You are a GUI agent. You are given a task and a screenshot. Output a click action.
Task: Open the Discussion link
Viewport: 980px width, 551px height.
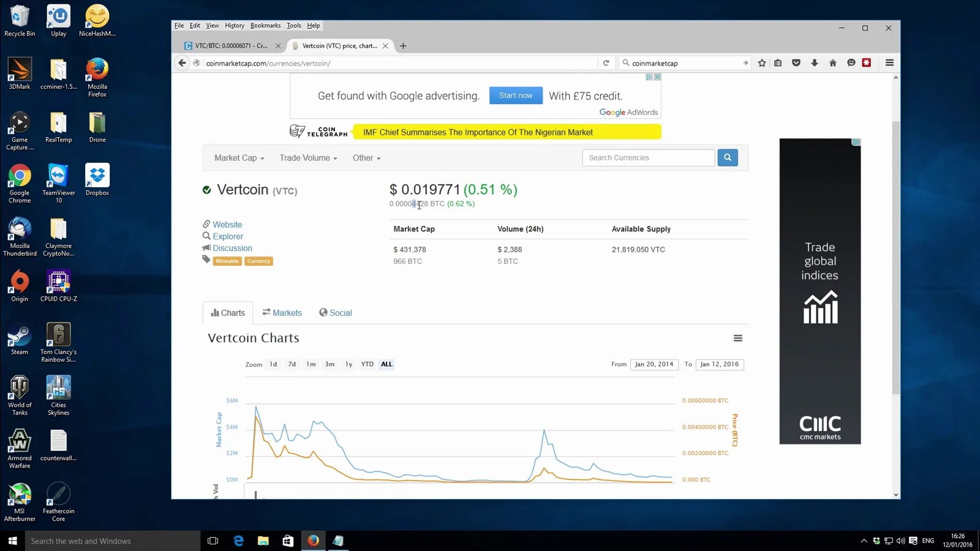(232, 248)
